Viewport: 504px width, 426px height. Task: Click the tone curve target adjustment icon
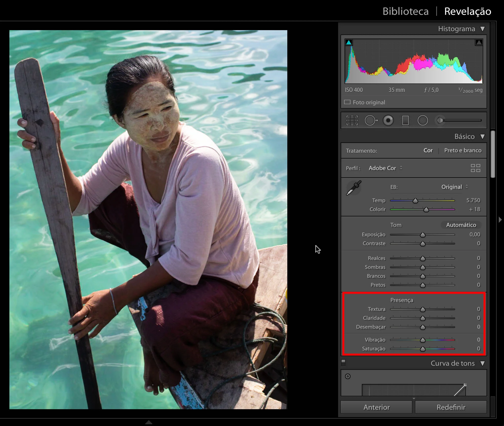coord(348,376)
